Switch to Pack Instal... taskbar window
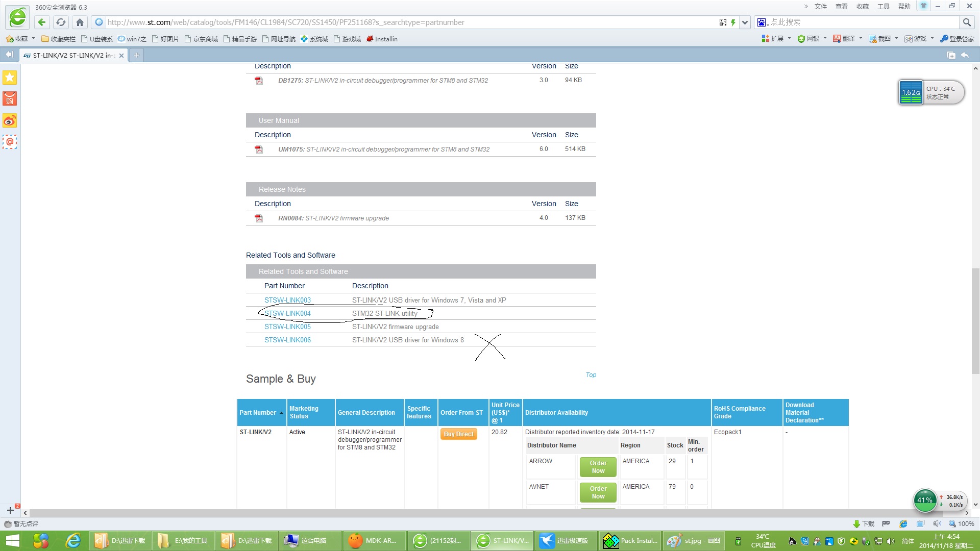This screenshot has height=551, width=980. tap(631, 541)
